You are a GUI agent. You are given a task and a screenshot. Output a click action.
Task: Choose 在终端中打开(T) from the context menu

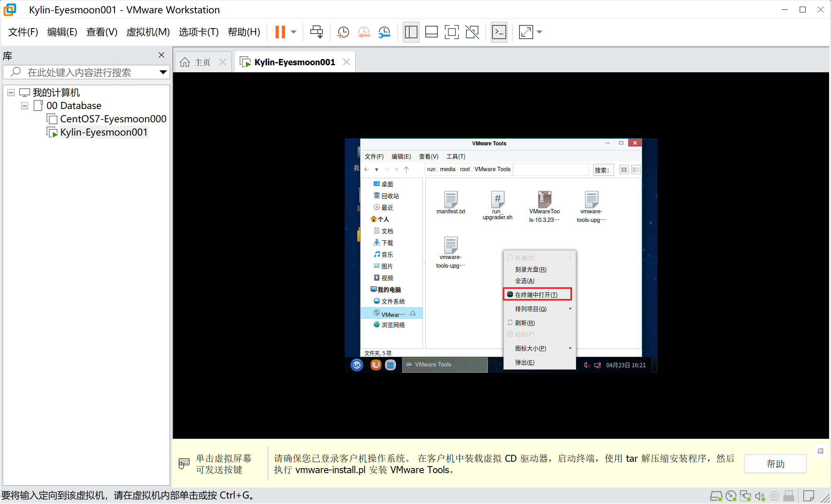(x=537, y=295)
